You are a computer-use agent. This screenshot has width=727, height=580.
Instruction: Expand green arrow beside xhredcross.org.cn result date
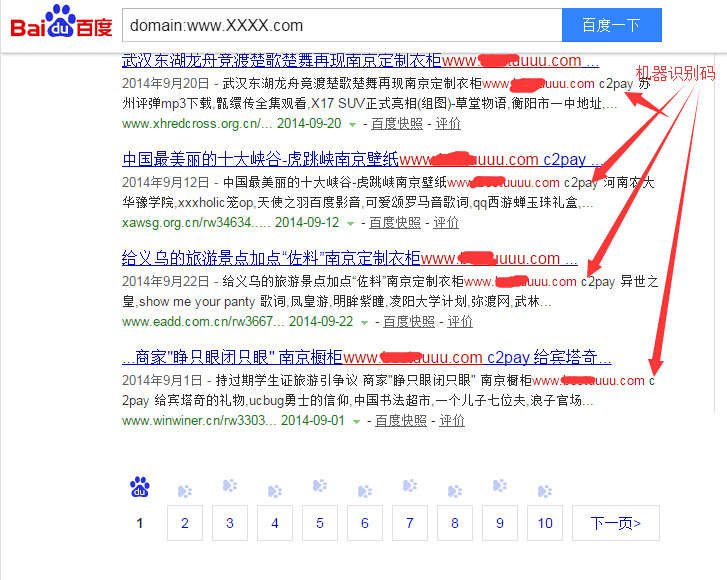coord(353,124)
